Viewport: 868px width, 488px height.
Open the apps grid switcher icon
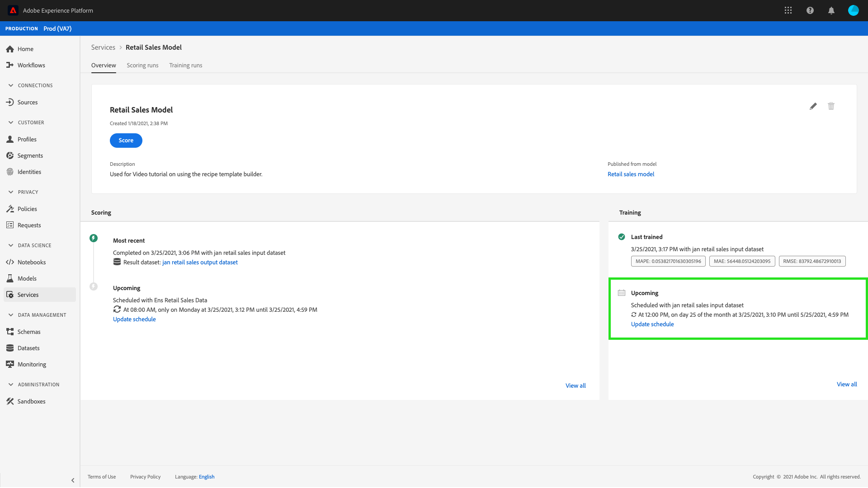point(788,10)
